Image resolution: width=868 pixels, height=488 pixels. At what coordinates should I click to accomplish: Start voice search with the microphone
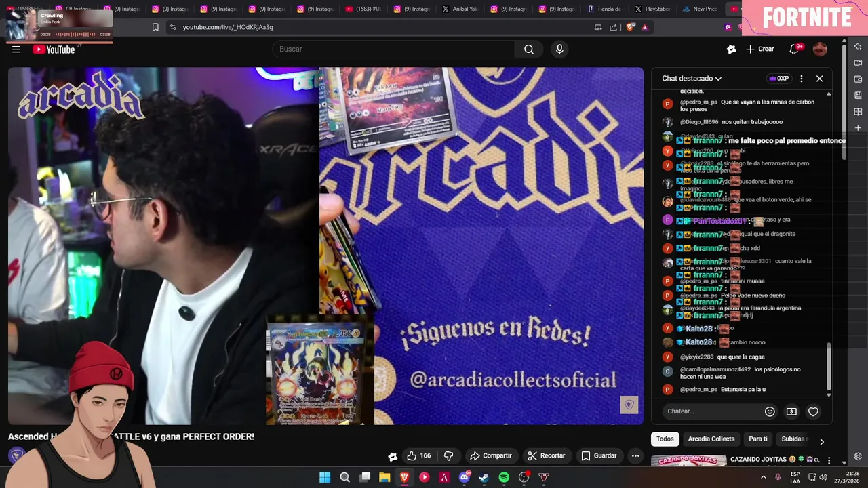[x=559, y=49]
